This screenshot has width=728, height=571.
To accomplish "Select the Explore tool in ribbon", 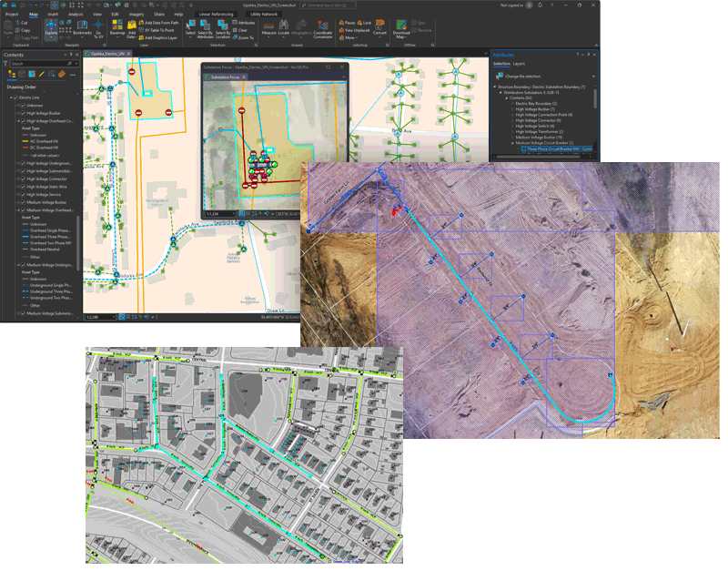I will click(x=49, y=33).
